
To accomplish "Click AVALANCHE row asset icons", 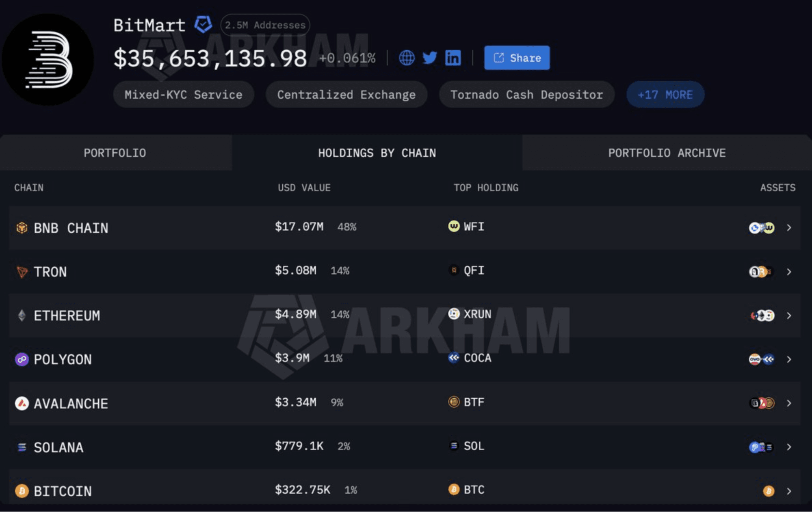I will (762, 403).
